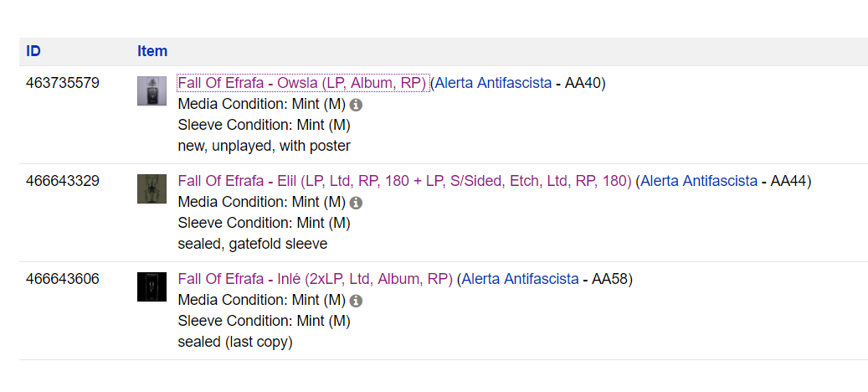Open Alerta Antifascista label link next to AA40

(493, 83)
